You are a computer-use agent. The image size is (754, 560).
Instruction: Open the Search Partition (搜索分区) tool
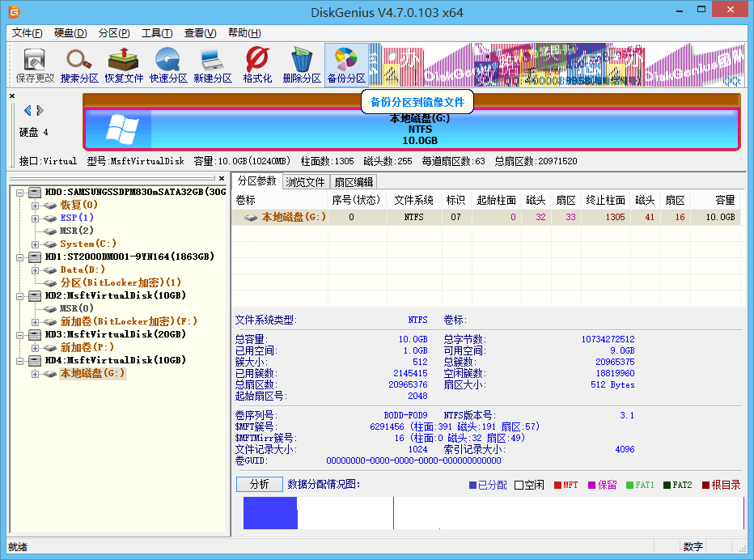(x=79, y=65)
